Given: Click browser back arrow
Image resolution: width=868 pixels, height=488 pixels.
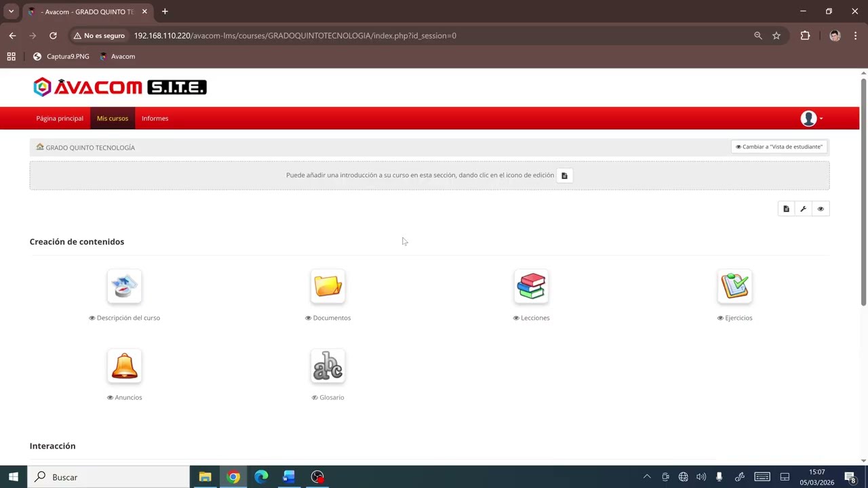Looking at the screenshot, I should (12, 35).
